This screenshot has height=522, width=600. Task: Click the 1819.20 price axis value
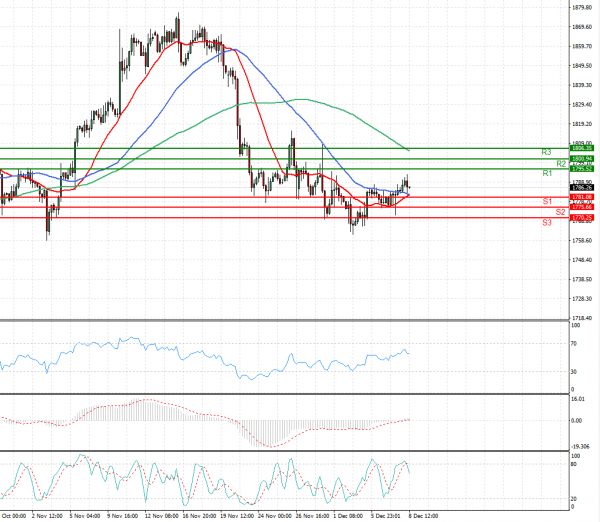582,124
